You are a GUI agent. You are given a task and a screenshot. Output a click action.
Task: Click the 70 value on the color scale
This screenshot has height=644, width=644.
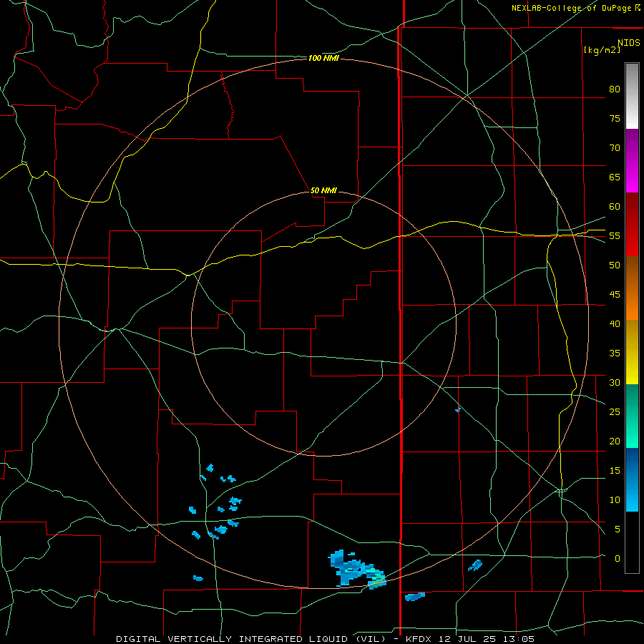(615, 148)
